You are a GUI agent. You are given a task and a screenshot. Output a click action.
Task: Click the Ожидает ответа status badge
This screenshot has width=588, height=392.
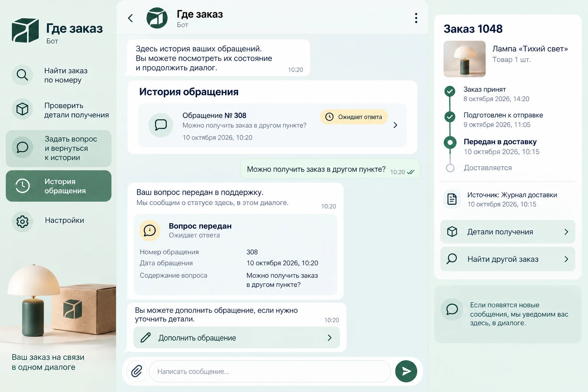pyautogui.click(x=354, y=117)
